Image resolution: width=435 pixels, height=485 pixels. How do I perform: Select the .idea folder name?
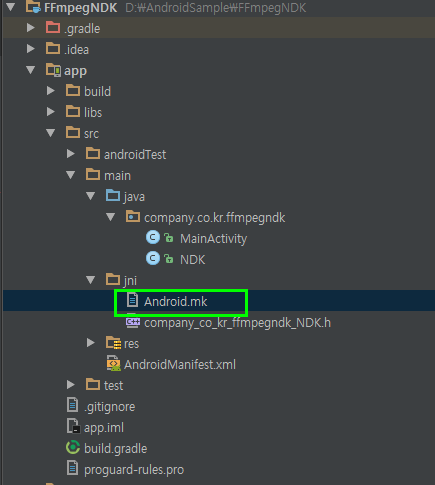[x=77, y=50]
